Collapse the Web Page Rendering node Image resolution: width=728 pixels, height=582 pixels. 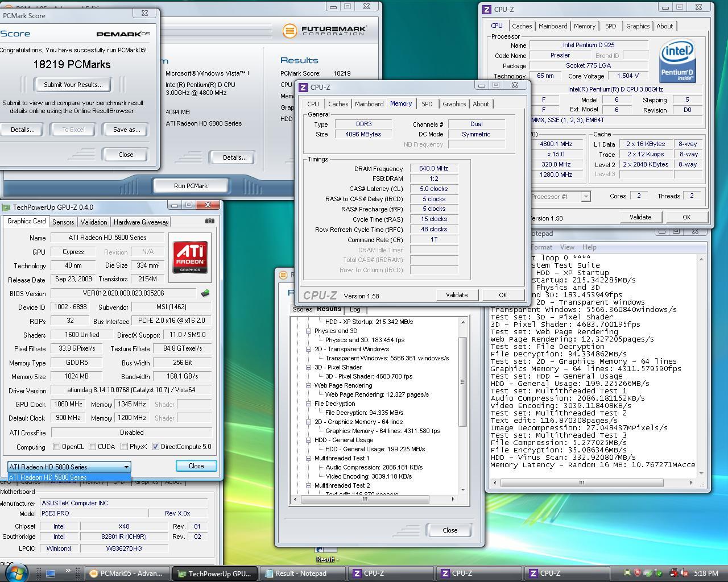tap(309, 385)
